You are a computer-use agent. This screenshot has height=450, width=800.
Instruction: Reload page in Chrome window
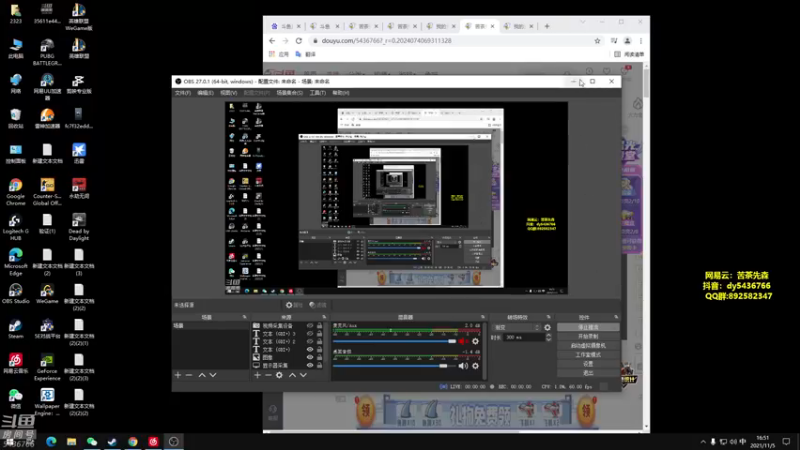tap(299, 41)
